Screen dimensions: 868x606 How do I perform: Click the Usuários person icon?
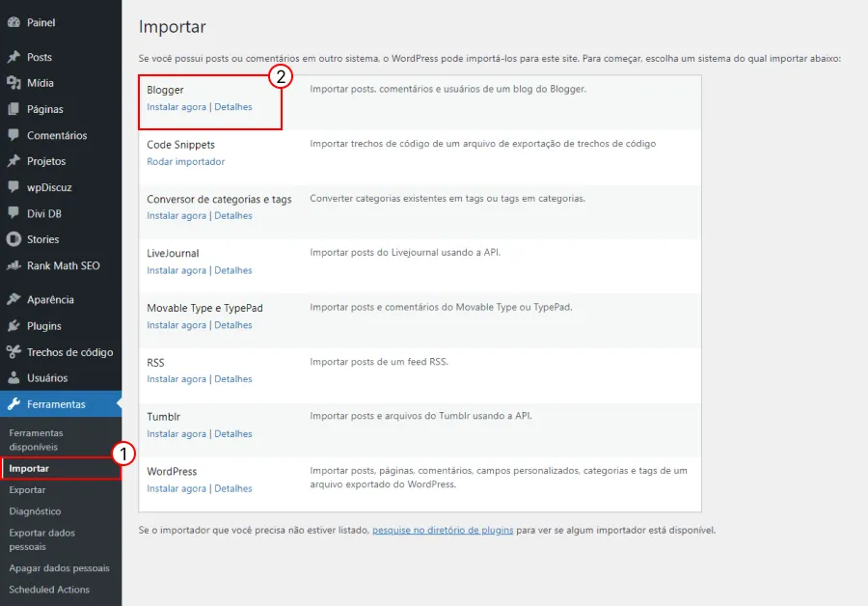click(14, 378)
